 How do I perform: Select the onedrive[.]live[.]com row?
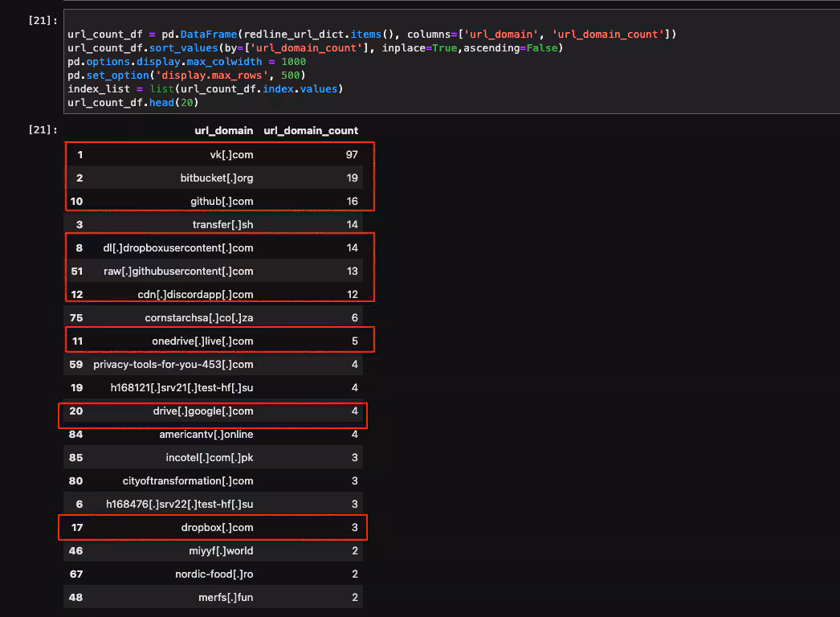202,341
